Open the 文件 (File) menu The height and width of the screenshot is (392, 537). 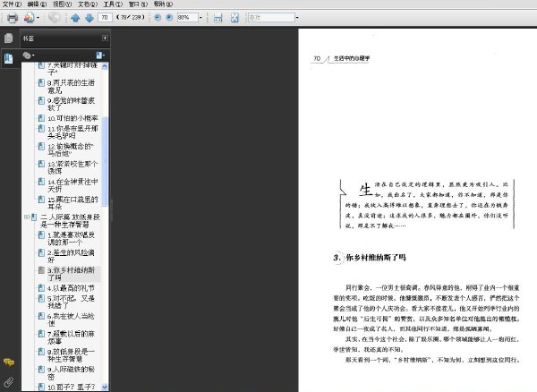[x=12, y=4]
